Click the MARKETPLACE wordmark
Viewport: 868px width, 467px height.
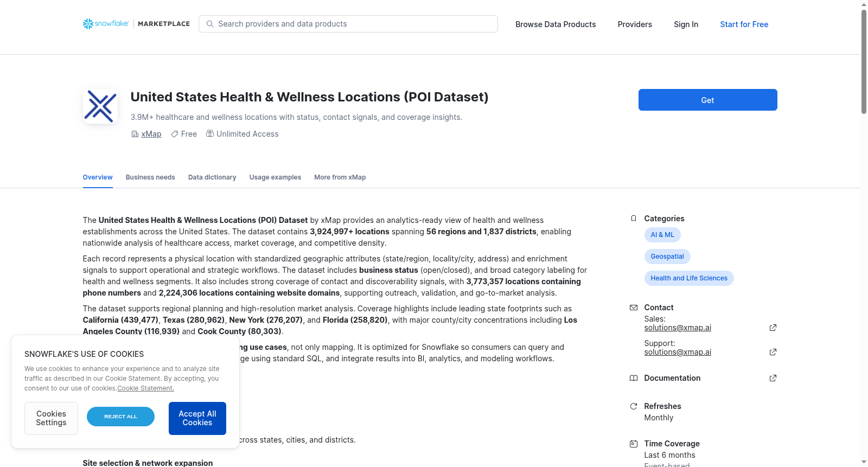point(164,24)
